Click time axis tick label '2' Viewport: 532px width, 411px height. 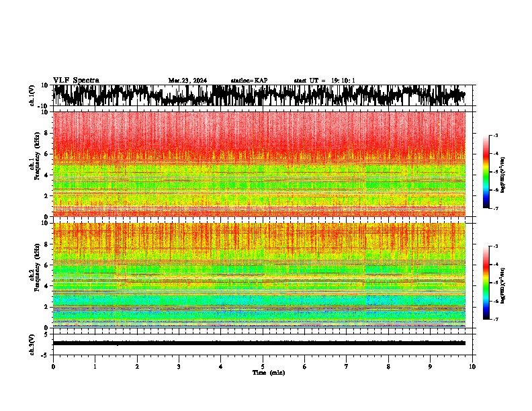click(137, 367)
